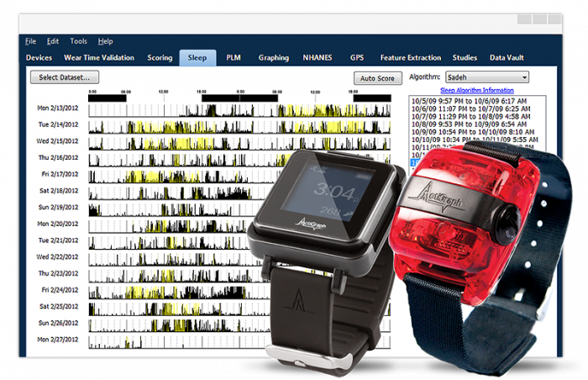The width and height of the screenshot is (588, 380).
Task: Open the Edit menu
Action: click(x=52, y=41)
